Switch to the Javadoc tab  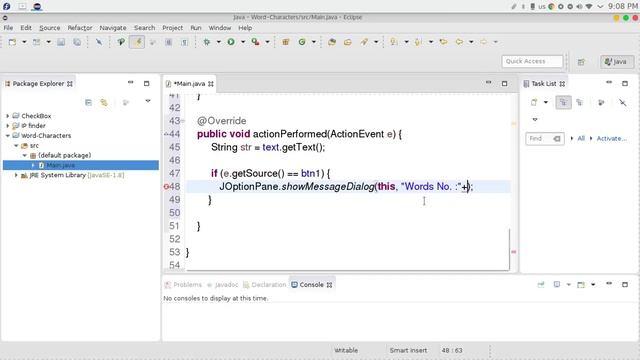(222, 284)
